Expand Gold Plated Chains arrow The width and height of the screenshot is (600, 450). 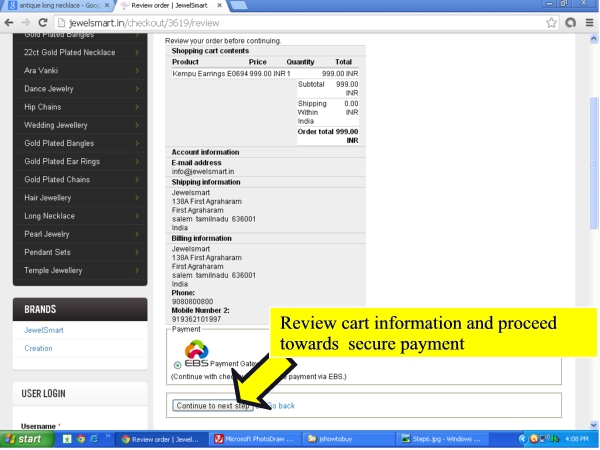(137, 179)
